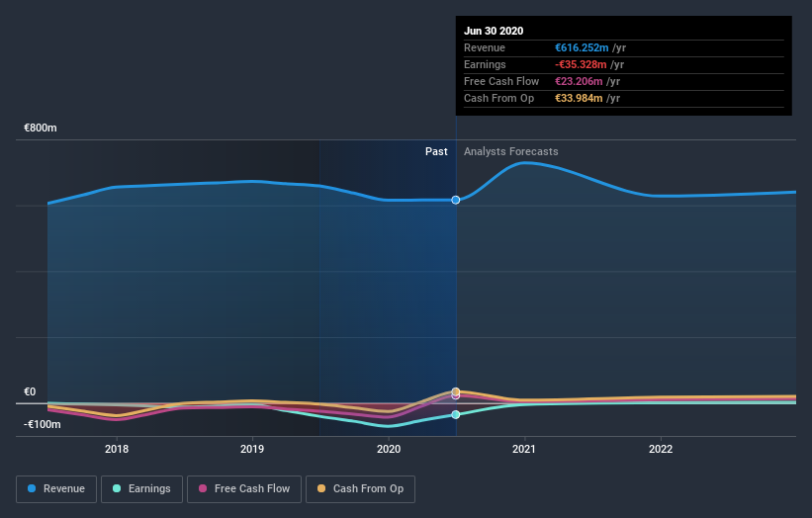
Task: Toggle the Free Cash Flow legend button
Action: [244, 489]
